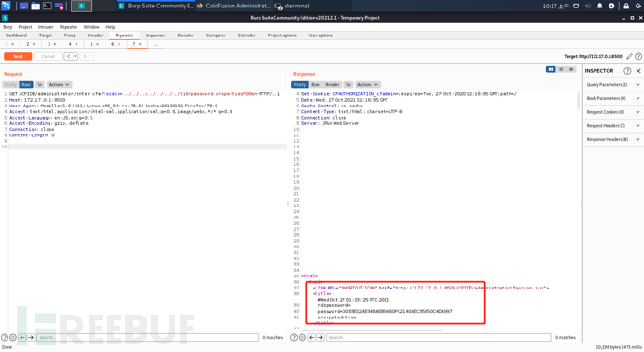Click the request search input field
The width and height of the screenshot is (644, 352).
tap(147, 337)
